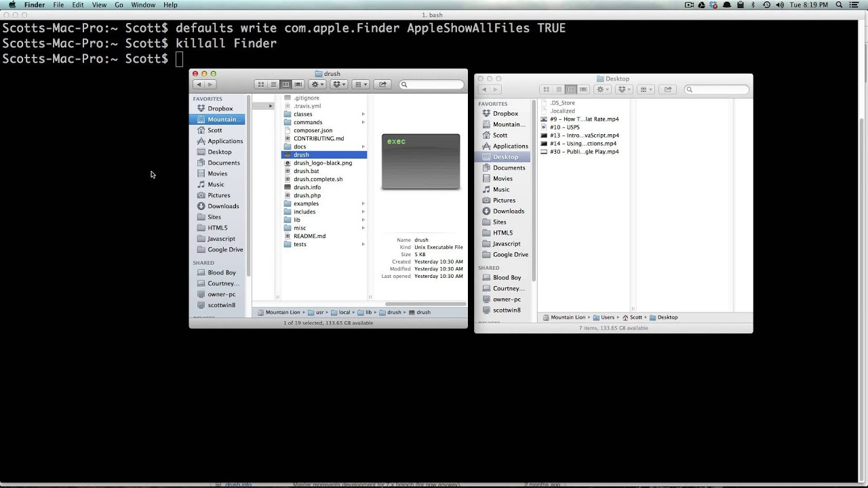Go back in the drush window

(x=198, y=85)
